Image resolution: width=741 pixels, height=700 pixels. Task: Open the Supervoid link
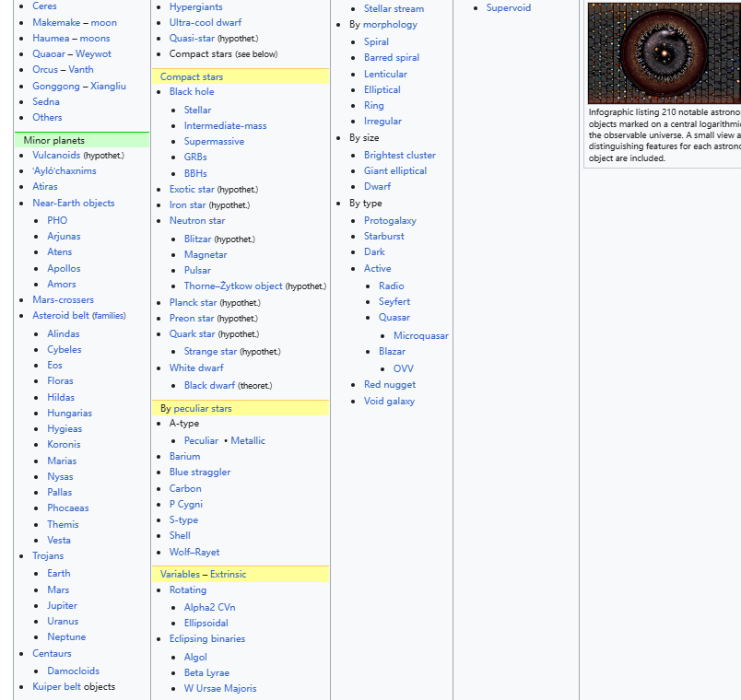pos(509,7)
